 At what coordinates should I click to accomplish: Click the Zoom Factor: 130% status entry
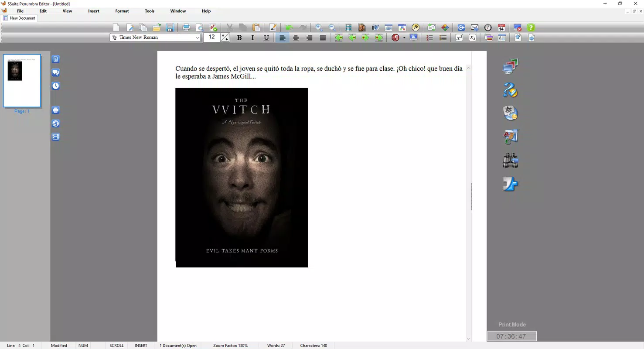[230, 346]
